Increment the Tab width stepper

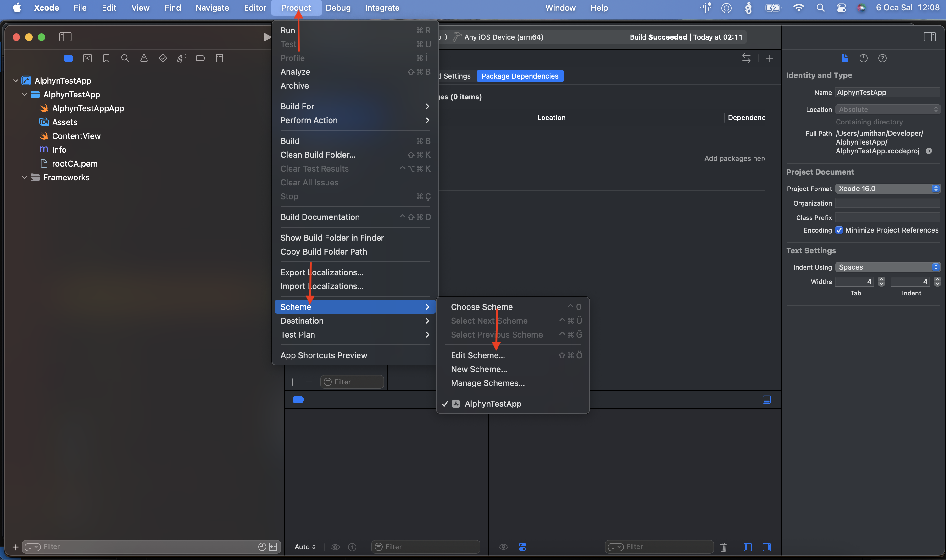[x=881, y=279]
